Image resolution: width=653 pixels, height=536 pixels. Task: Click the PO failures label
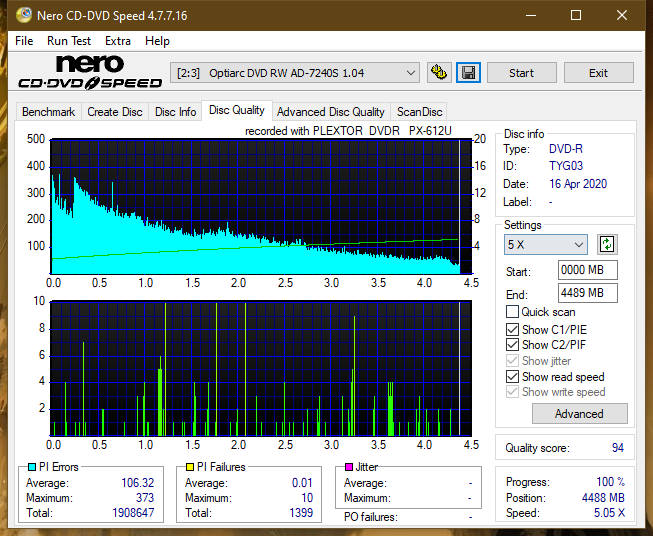pos(371,517)
